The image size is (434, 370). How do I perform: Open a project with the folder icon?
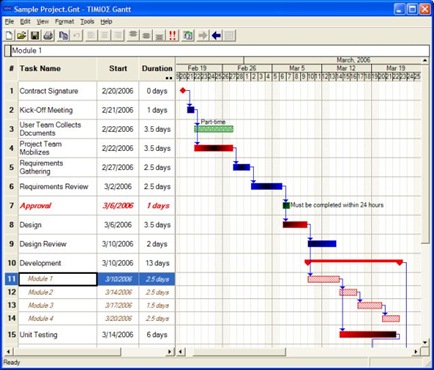(22, 35)
